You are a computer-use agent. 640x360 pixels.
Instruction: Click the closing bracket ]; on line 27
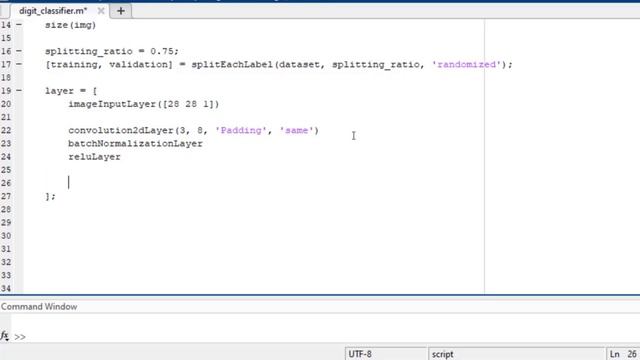pos(50,196)
